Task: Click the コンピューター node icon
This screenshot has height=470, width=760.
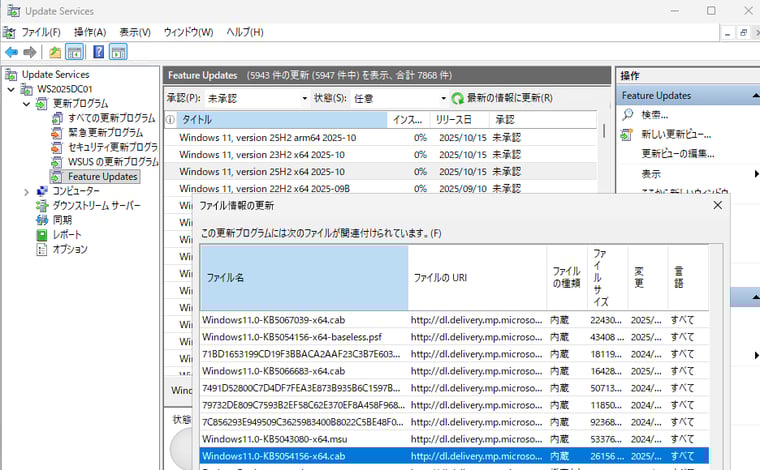Action: (42, 191)
